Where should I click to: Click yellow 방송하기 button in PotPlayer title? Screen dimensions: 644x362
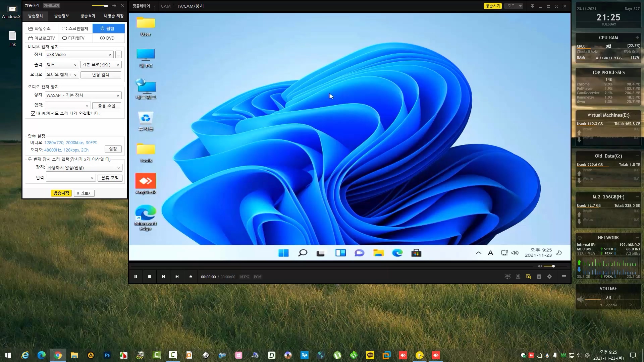pos(493,6)
